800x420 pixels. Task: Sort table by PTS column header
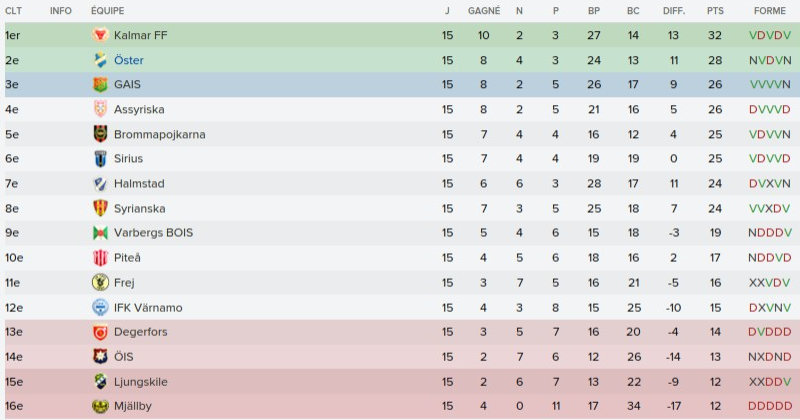[714, 11]
